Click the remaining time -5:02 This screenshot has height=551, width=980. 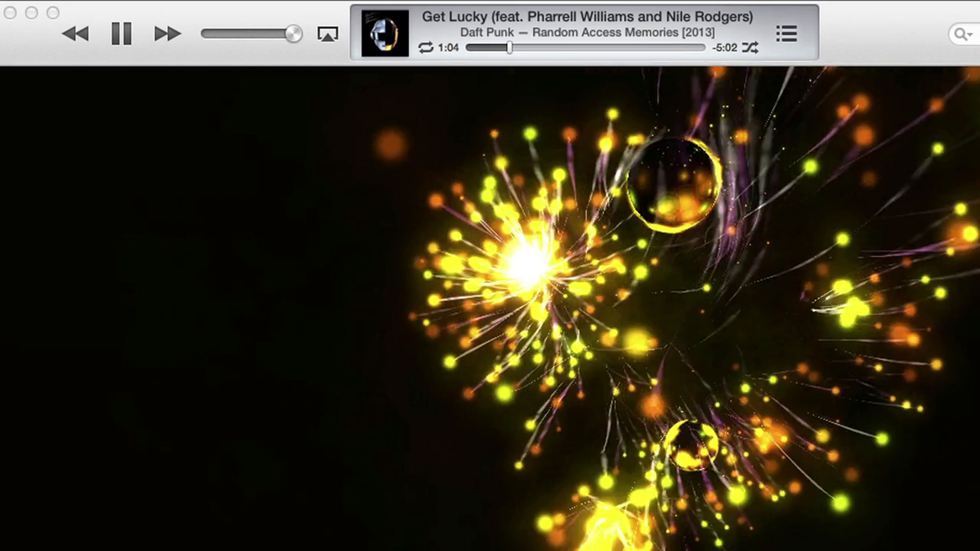click(x=725, y=48)
